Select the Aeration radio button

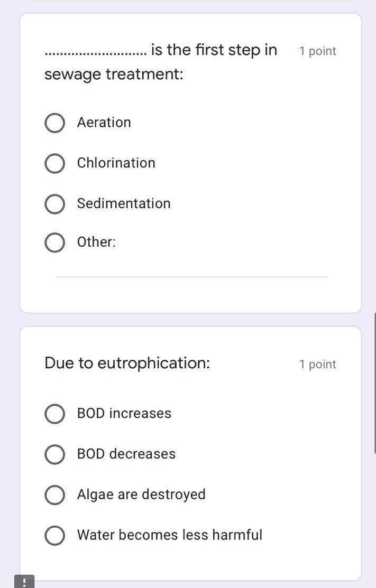click(x=54, y=123)
